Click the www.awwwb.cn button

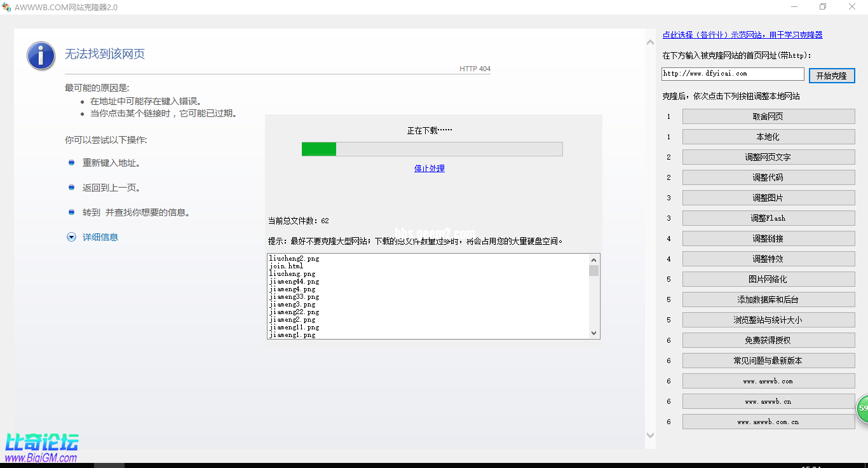(x=768, y=401)
